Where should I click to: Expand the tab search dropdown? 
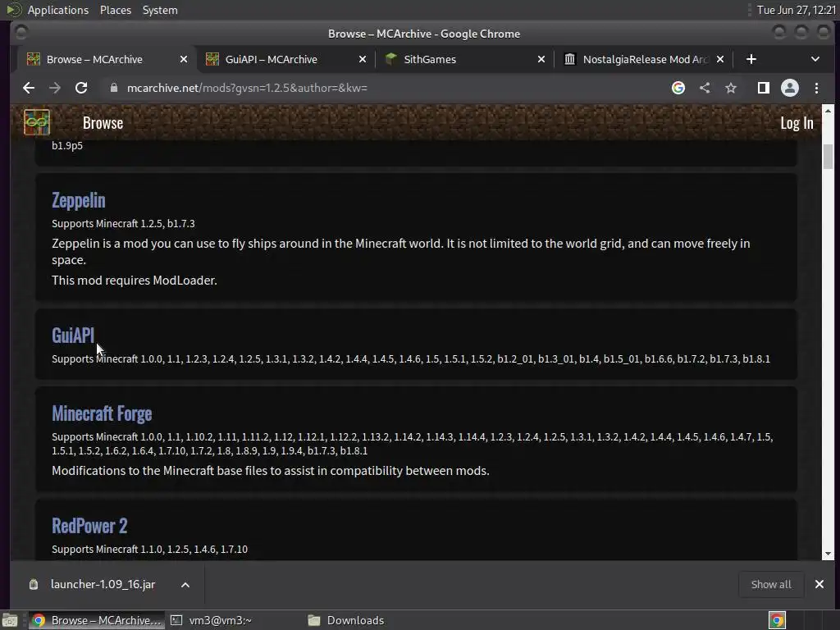[815, 59]
